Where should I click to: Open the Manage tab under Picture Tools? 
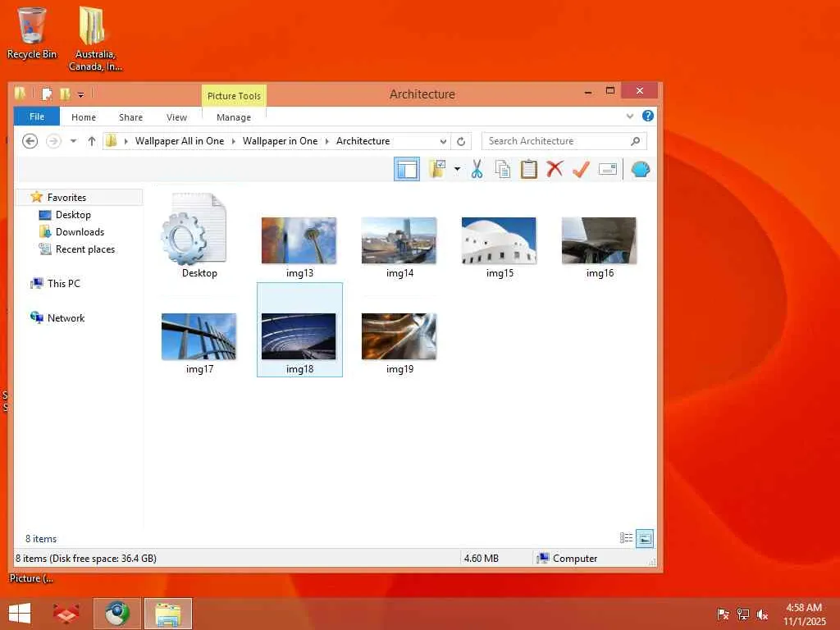pos(234,116)
